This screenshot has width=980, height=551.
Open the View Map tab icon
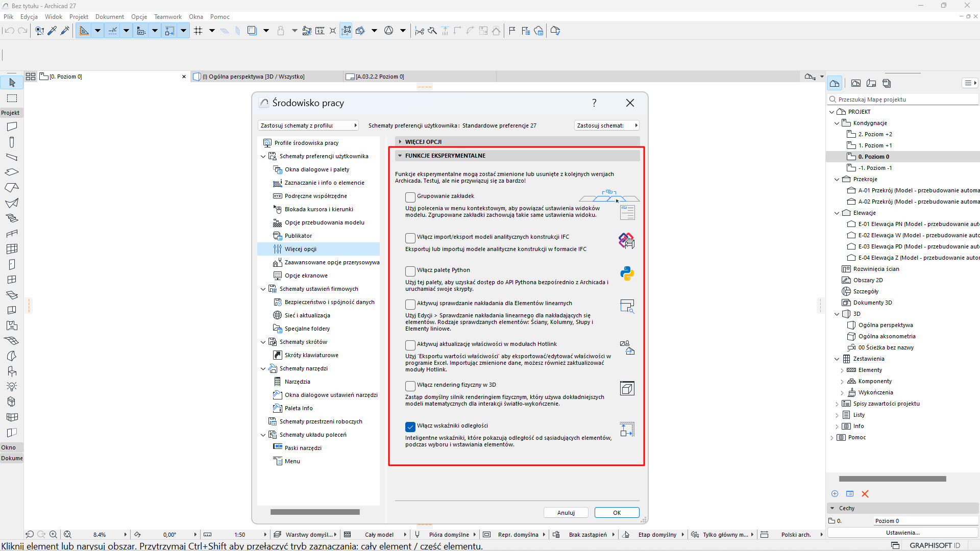tap(856, 83)
